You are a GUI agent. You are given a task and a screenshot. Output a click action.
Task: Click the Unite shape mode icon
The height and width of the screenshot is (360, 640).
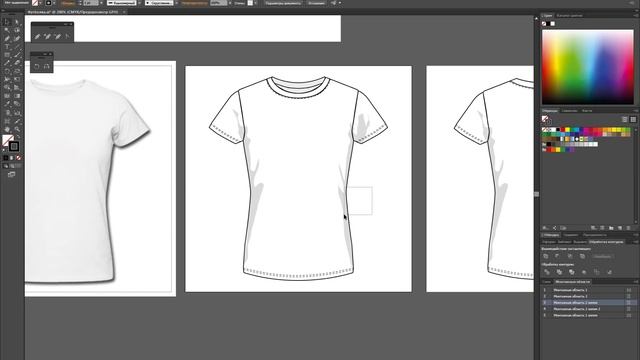546,256
